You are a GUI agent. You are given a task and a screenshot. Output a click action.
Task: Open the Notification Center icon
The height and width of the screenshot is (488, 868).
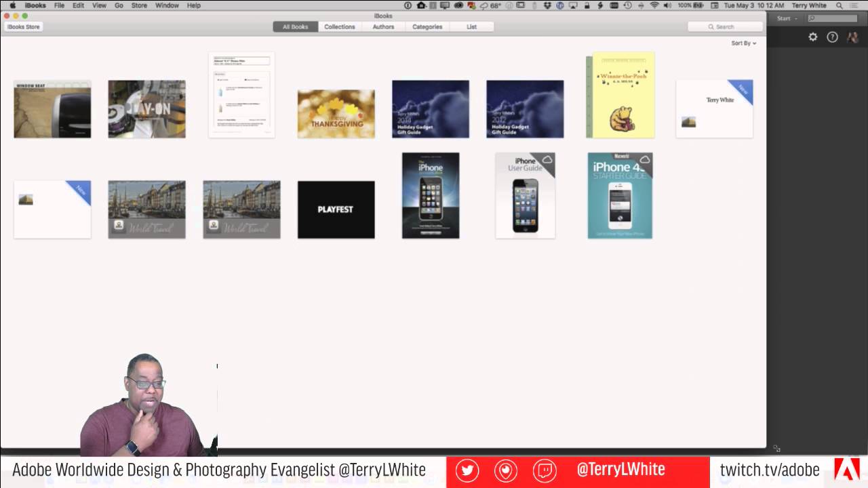854,5
